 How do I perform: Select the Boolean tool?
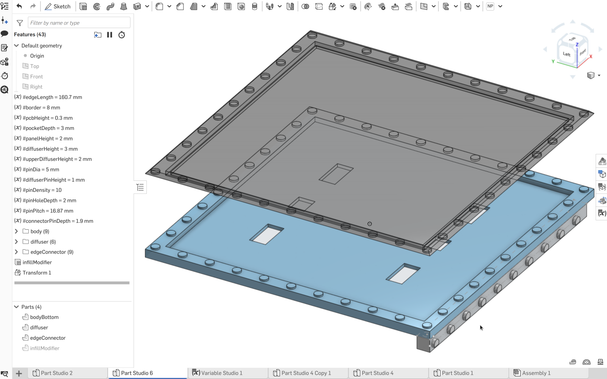tap(305, 6)
